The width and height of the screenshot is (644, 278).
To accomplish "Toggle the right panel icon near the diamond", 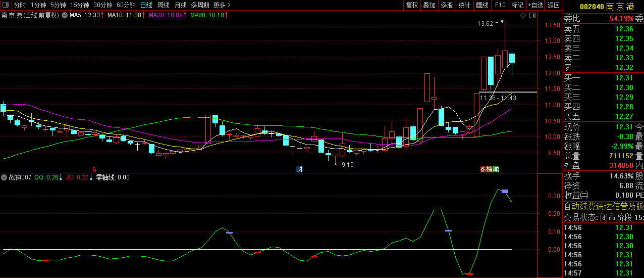I will tap(532, 16).
